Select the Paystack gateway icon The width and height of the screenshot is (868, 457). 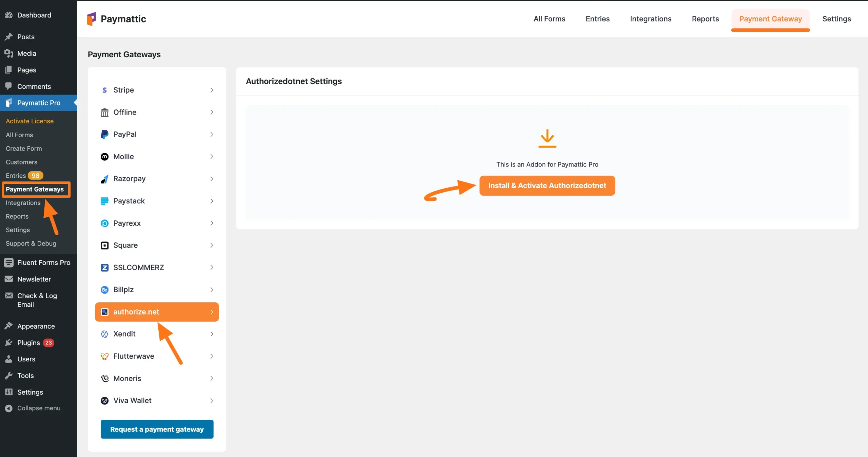(104, 201)
